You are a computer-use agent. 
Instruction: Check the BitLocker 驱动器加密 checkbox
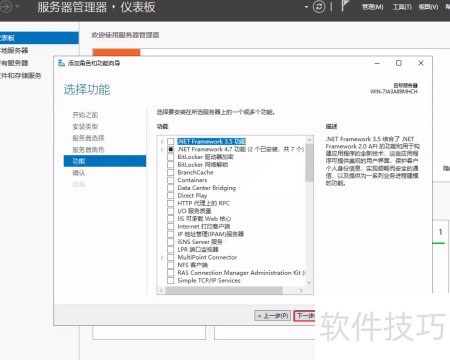(x=170, y=157)
